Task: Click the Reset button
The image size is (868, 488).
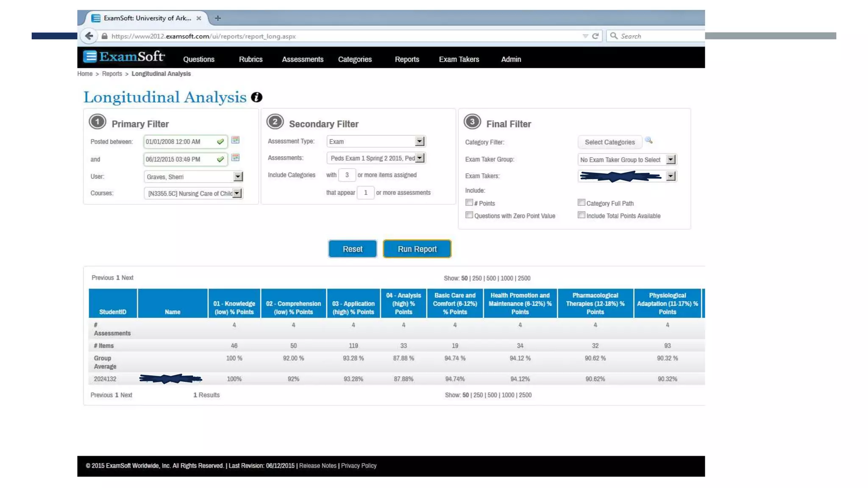Action: (x=352, y=249)
